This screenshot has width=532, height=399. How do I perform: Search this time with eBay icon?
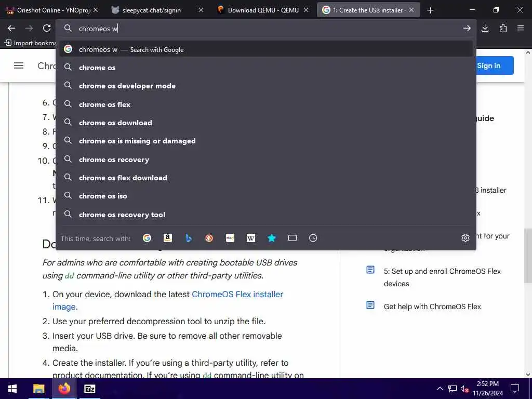pos(230,238)
